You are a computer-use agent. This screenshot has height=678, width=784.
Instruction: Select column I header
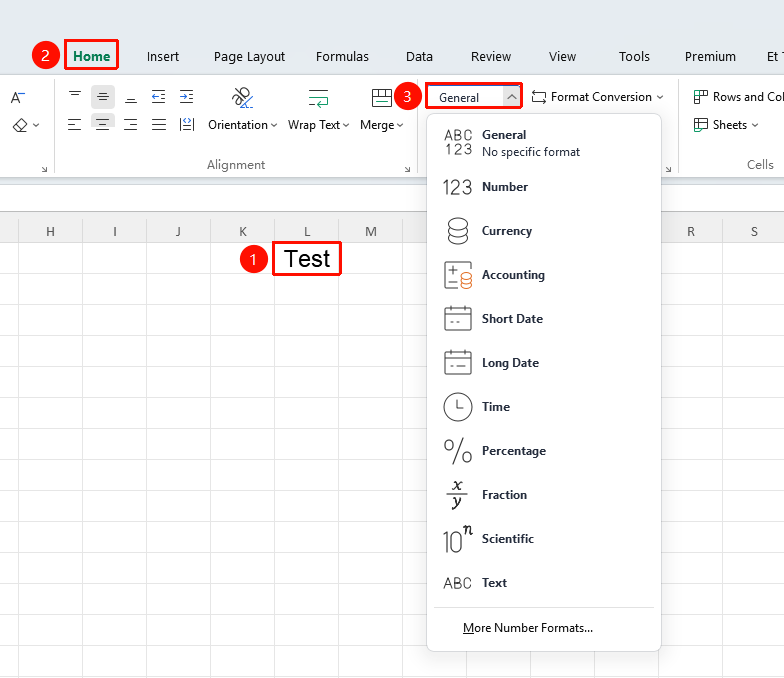tap(114, 232)
